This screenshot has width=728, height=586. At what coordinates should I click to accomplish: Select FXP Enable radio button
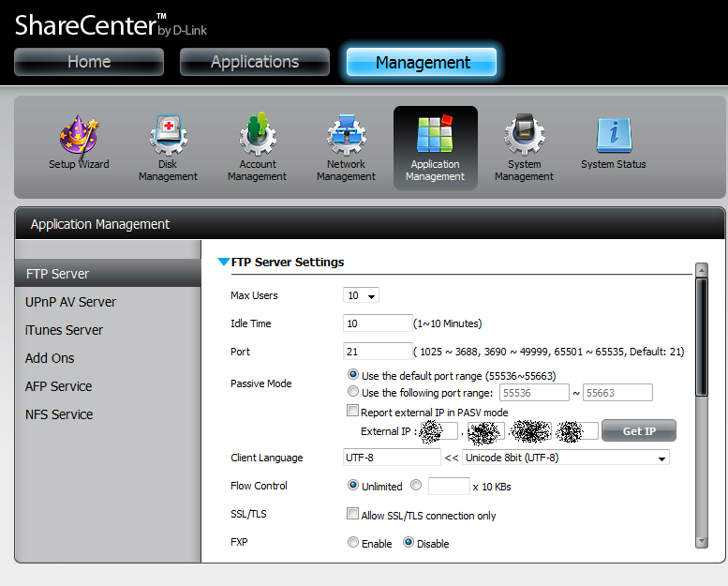353,542
